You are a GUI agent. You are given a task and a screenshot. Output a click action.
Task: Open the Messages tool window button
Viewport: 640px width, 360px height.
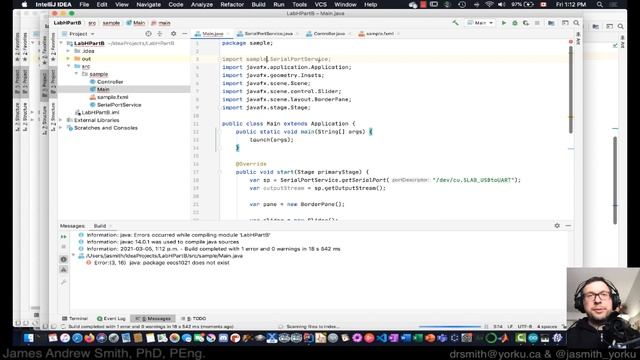click(x=153, y=319)
